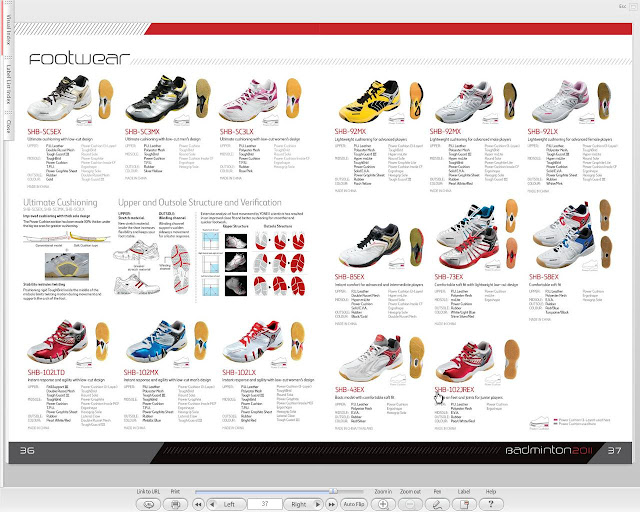Click the SHB-102LTD red shoe image

click(x=57, y=342)
